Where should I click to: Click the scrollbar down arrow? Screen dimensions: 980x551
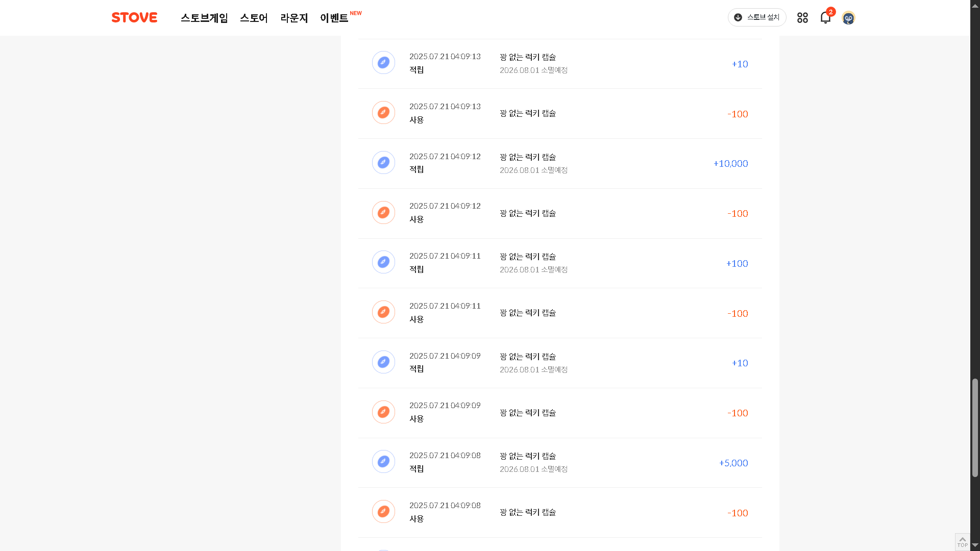pos(975,546)
